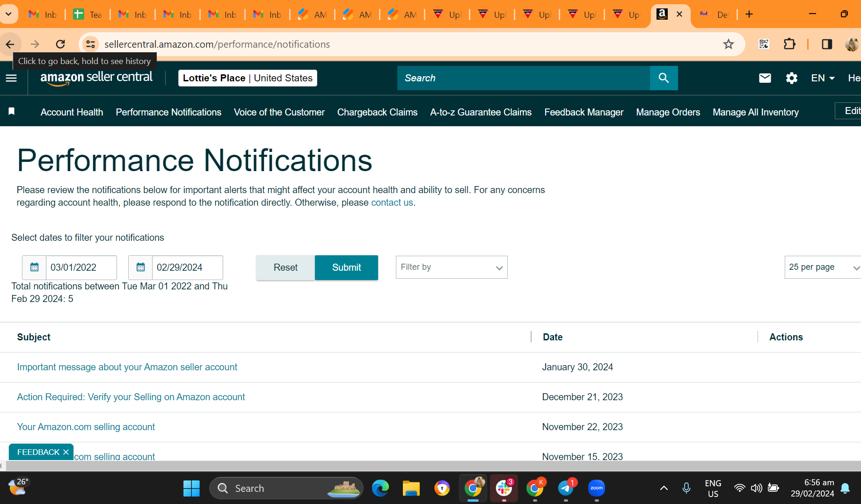Click the January 30, 2024 date cell

pos(577,367)
